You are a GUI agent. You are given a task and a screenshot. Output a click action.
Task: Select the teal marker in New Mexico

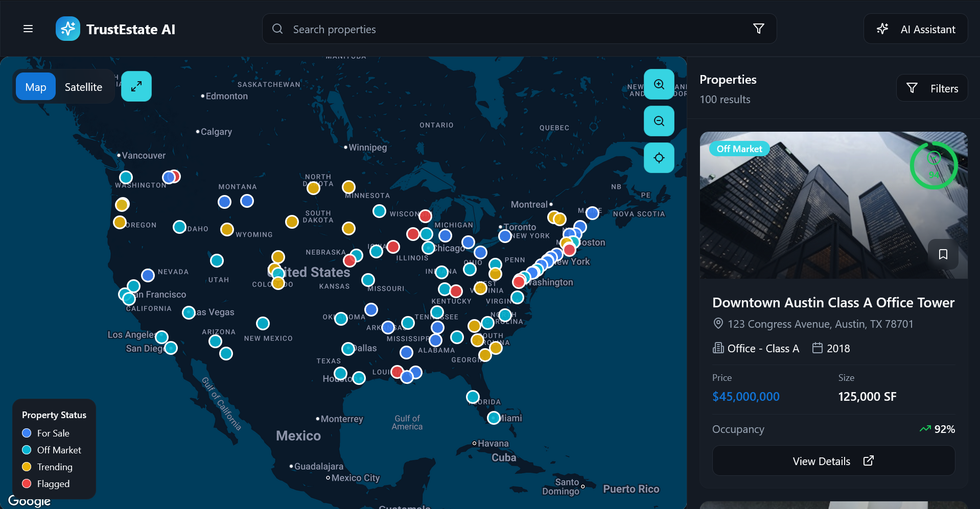pyautogui.click(x=263, y=323)
